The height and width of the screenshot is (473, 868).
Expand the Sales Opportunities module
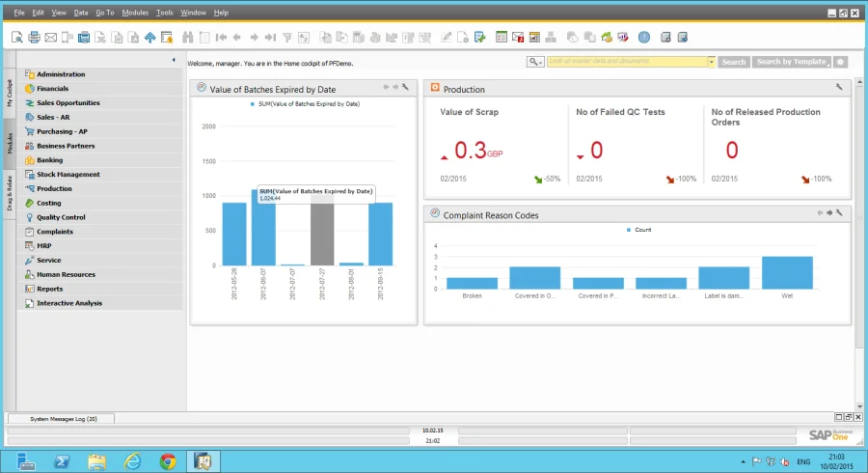click(x=100, y=103)
